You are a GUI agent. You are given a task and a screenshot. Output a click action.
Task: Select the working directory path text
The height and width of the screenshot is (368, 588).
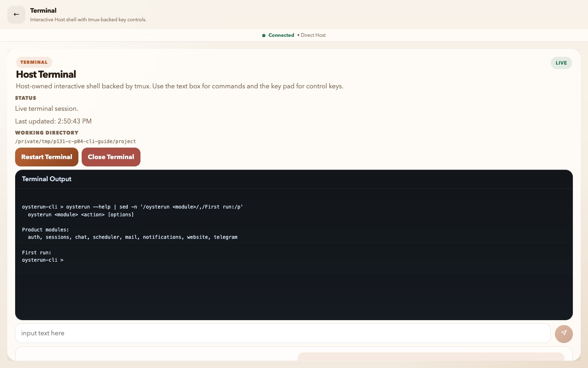click(76, 141)
